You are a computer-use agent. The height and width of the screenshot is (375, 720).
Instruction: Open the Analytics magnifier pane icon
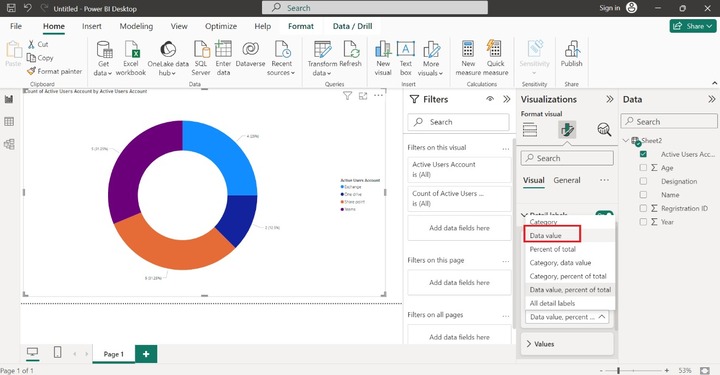pyautogui.click(x=604, y=130)
